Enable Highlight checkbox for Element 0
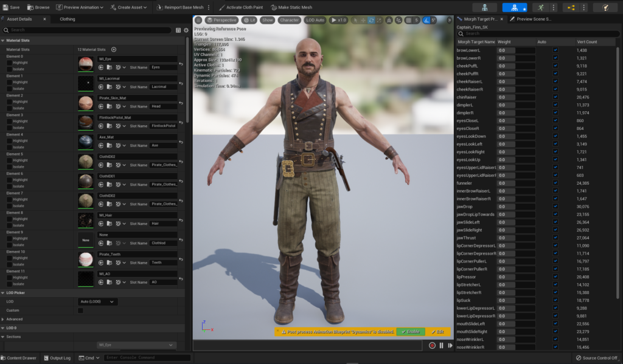Screen dimensions: 623x364 click(x=9, y=63)
